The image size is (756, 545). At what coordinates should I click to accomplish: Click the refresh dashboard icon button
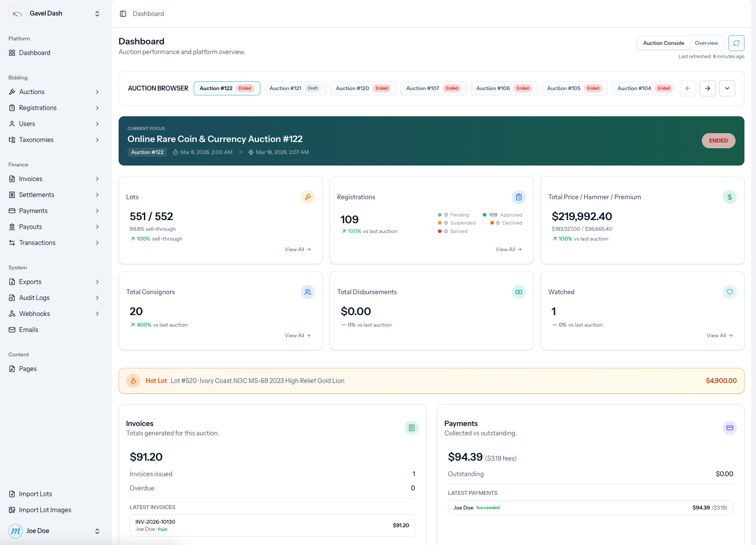(736, 43)
